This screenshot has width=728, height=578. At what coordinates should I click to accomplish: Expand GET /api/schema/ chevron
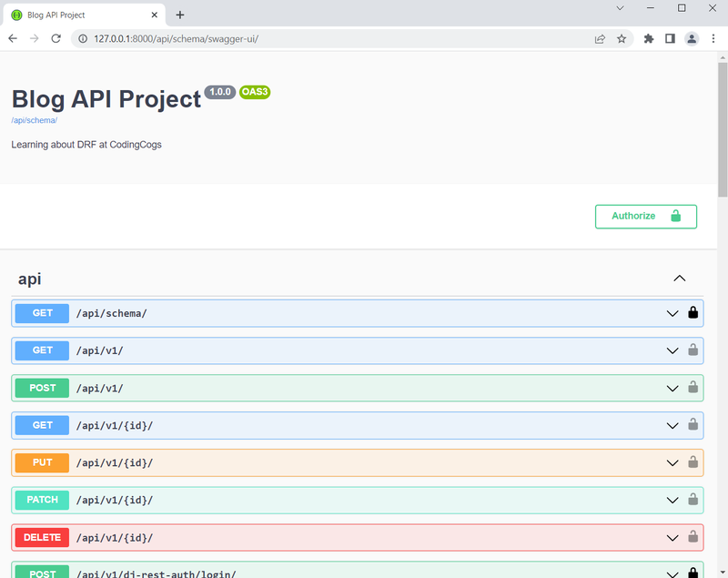tap(672, 313)
